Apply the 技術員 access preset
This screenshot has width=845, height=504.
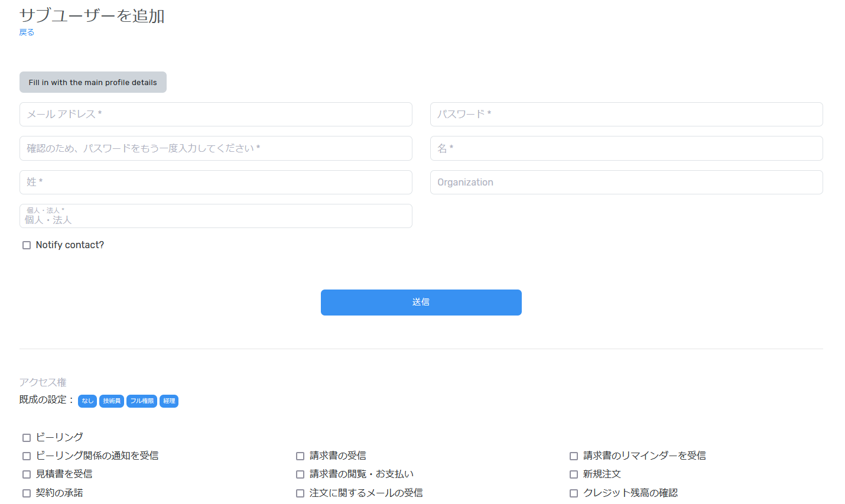click(112, 401)
